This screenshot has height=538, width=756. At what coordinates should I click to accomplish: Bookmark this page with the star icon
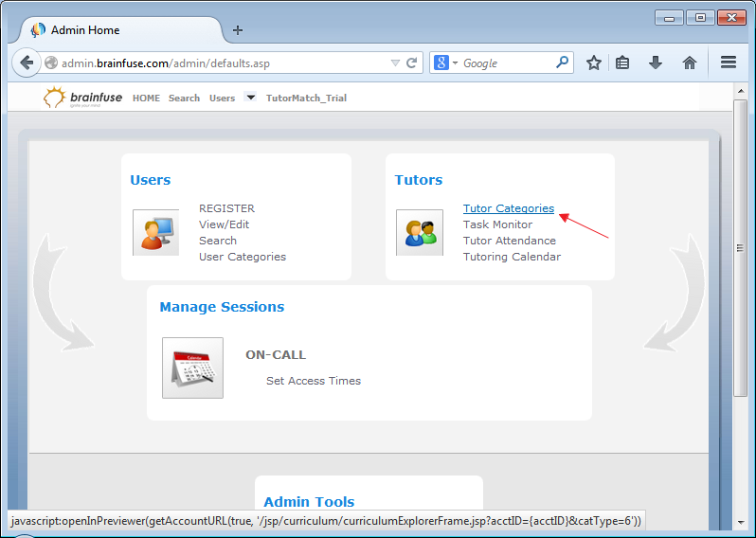(x=593, y=63)
